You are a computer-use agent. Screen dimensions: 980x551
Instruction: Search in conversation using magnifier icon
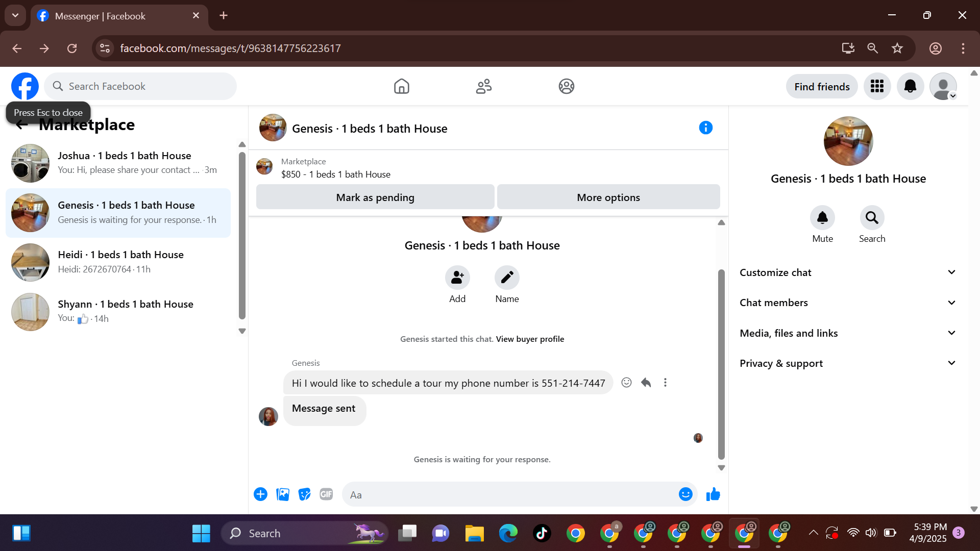872,218
